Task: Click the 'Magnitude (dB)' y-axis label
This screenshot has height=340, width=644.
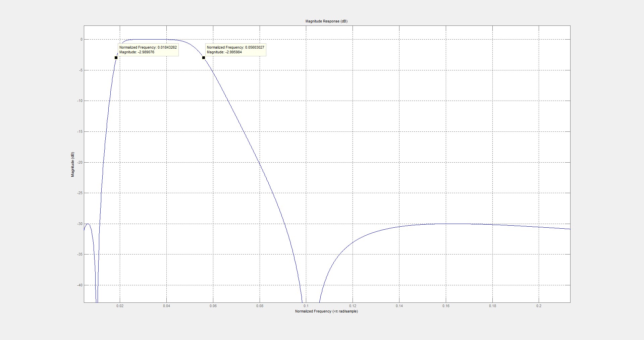Action: [72, 164]
